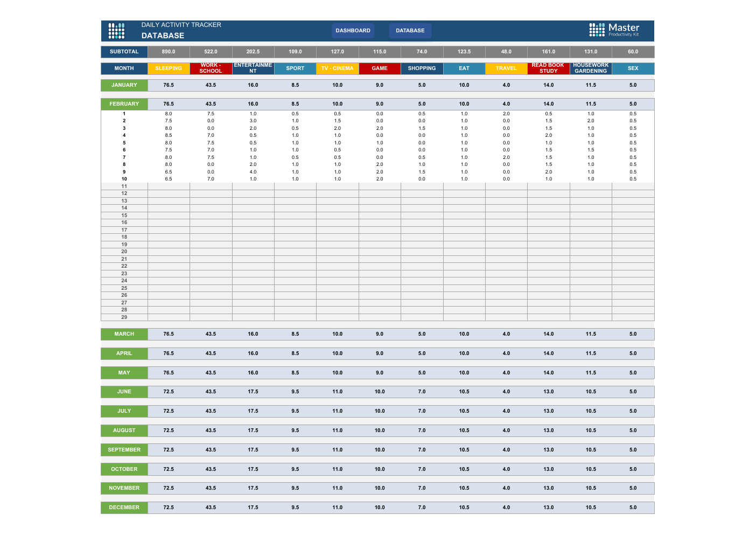Select the HOUSEWORK GARDENING column header
Screen dimensions: 756x535
[591, 68]
